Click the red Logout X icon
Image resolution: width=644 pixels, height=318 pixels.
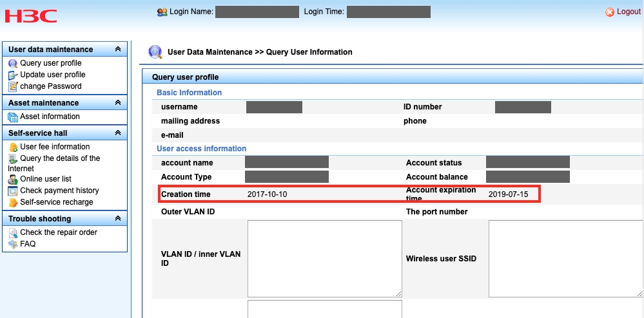pos(610,12)
